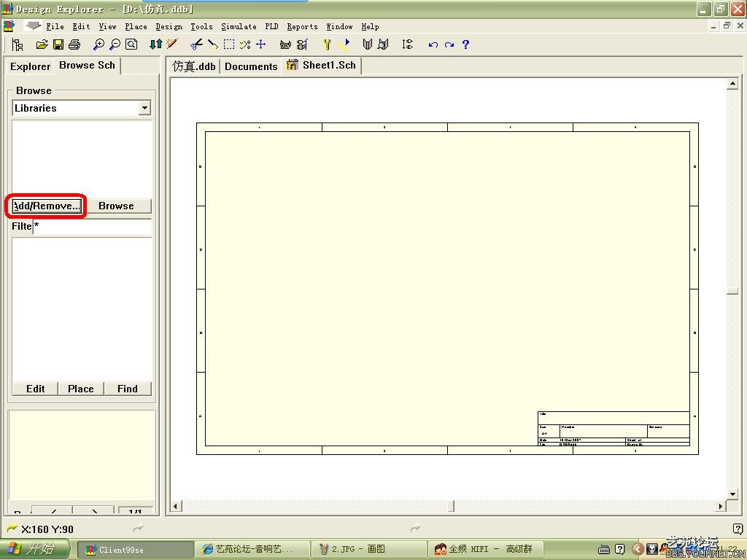Select the dashed rectangle area selection tool
Image resolution: width=747 pixels, height=560 pixels.
[228, 44]
